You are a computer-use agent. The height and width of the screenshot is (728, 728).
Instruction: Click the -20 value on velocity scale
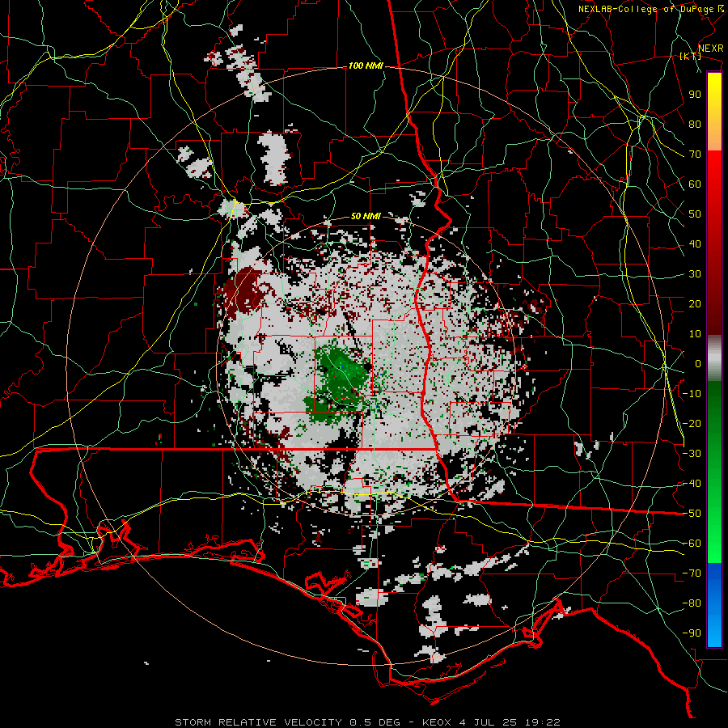692,424
